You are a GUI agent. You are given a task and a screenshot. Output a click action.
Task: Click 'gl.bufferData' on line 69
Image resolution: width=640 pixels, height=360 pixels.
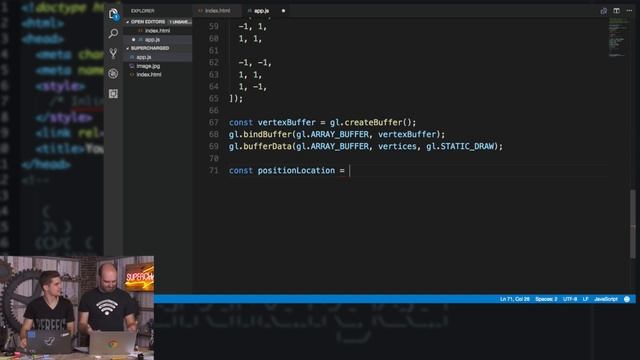(x=260, y=146)
